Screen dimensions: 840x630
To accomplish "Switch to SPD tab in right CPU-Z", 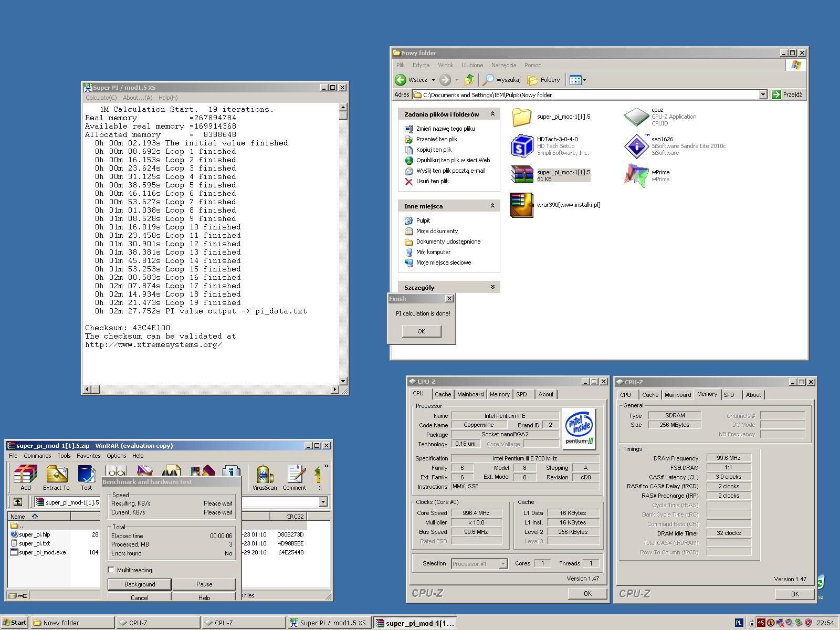I will click(x=729, y=395).
